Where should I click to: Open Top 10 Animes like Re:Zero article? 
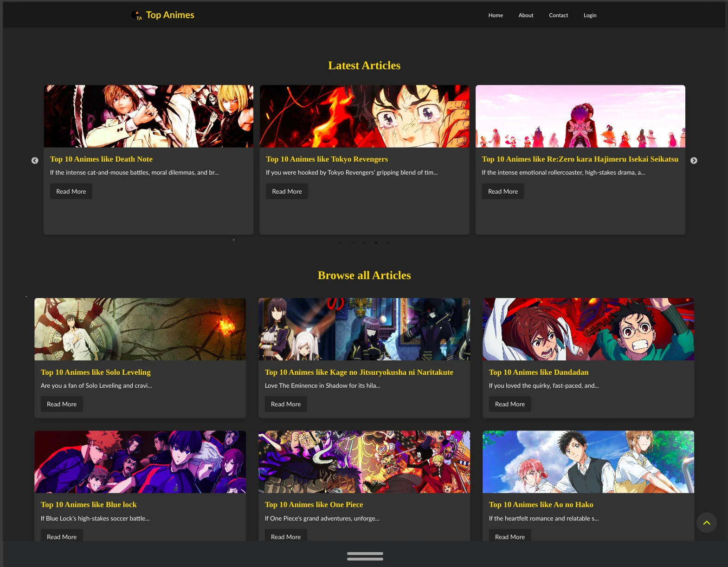pyautogui.click(x=580, y=159)
